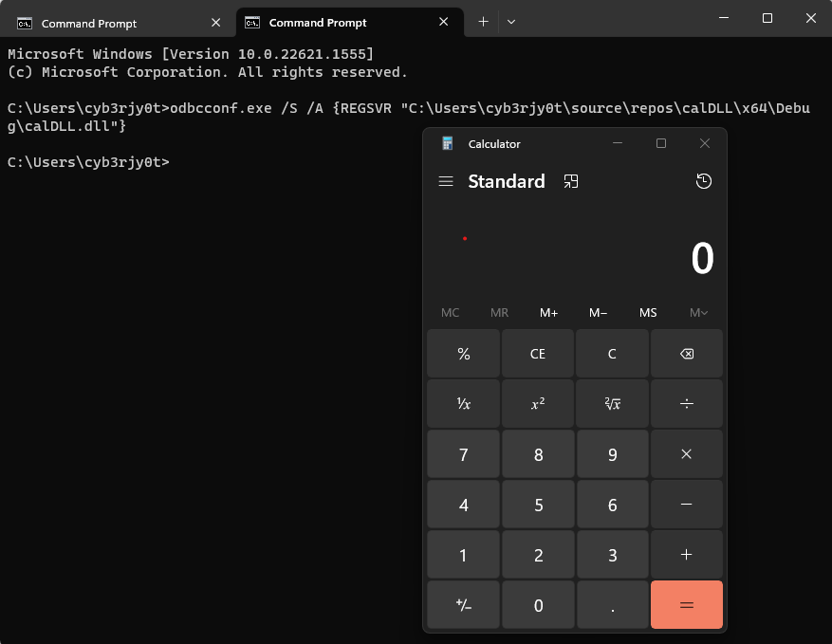The width and height of the screenshot is (832, 644).
Task: Click digit 1 on the keypad
Action: point(463,555)
